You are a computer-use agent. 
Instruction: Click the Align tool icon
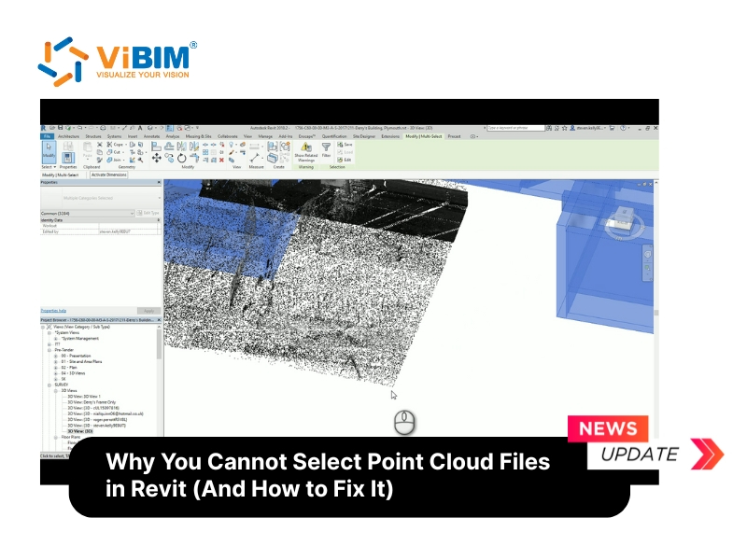tap(155, 147)
